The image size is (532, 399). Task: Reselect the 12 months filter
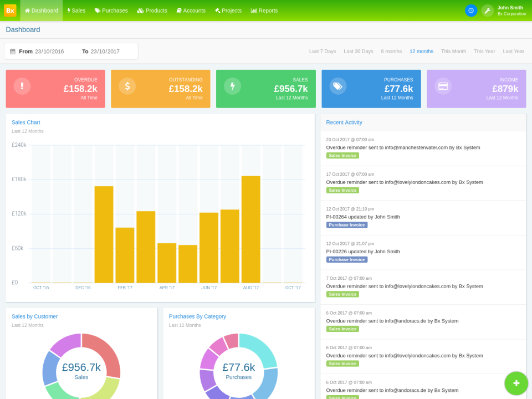pos(421,51)
